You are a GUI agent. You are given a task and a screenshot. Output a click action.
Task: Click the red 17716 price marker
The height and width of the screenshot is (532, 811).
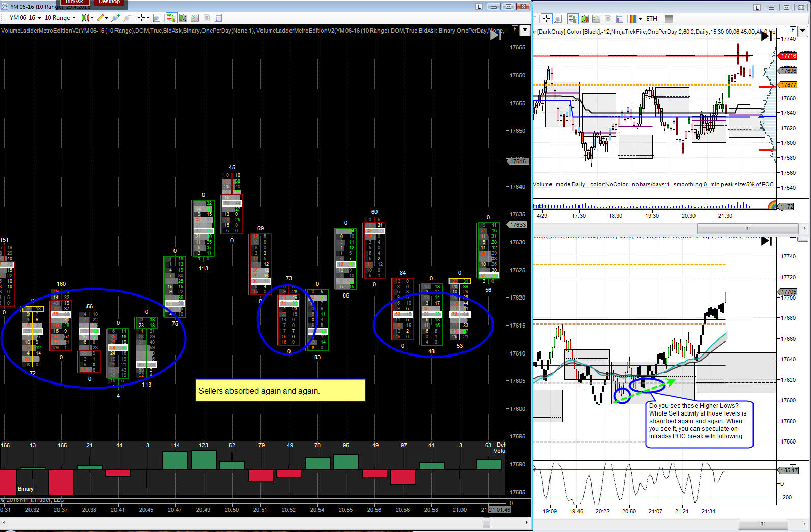click(787, 56)
